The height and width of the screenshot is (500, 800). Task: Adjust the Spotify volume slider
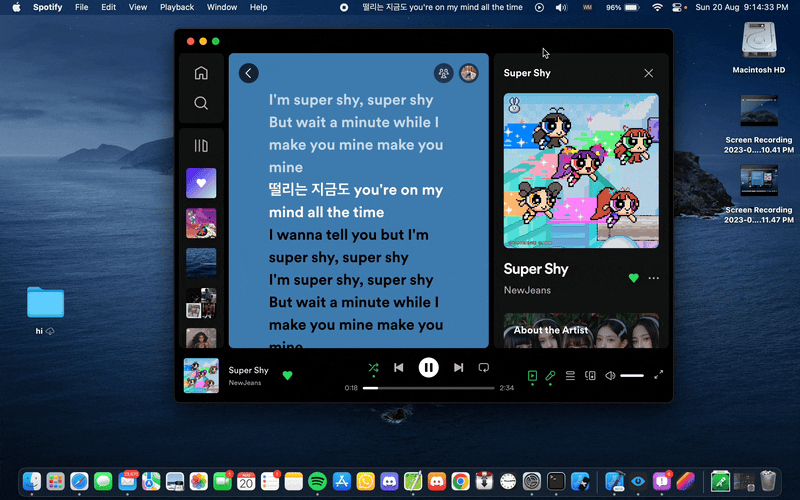[632, 376]
